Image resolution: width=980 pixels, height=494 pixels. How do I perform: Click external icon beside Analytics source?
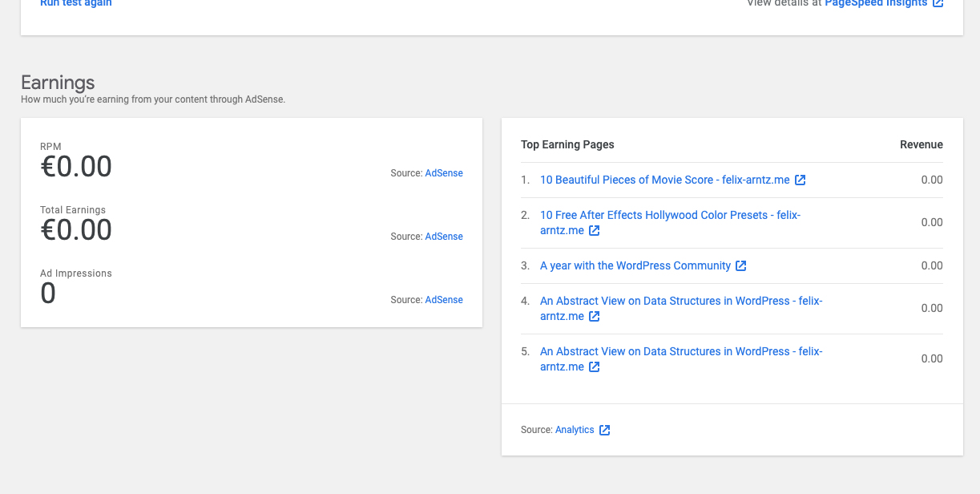(x=605, y=430)
